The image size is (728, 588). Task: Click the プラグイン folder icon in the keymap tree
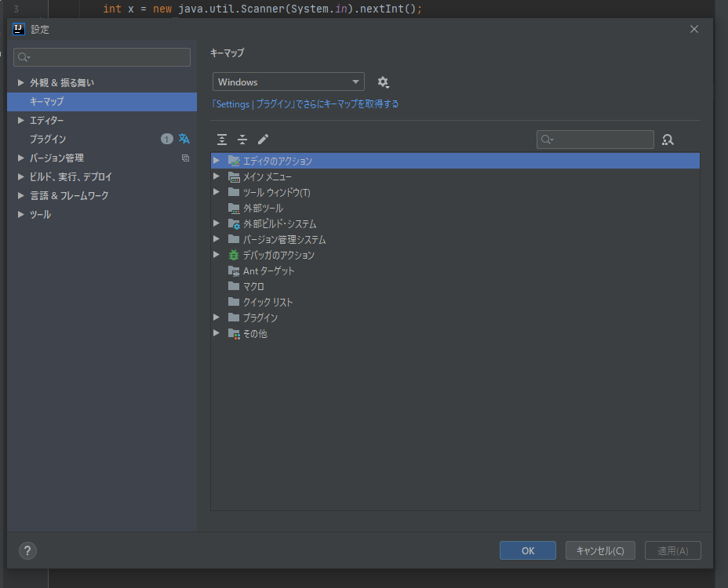pyautogui.click(x=234, y=318)
